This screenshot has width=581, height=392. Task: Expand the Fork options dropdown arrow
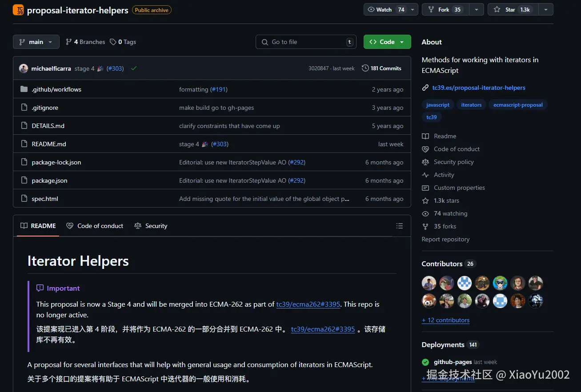pyautogui.click(x=477, y=10)
